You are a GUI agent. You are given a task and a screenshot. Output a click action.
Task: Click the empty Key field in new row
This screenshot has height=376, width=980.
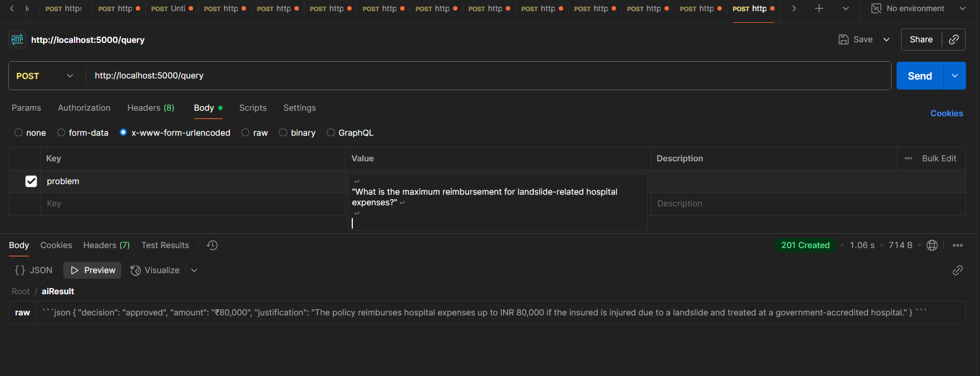coord(193,204)
